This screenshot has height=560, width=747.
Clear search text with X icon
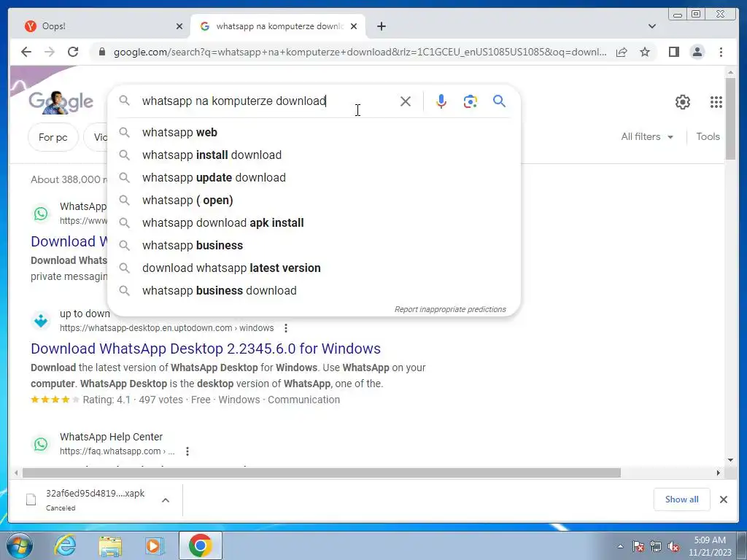tap(406, 101)
